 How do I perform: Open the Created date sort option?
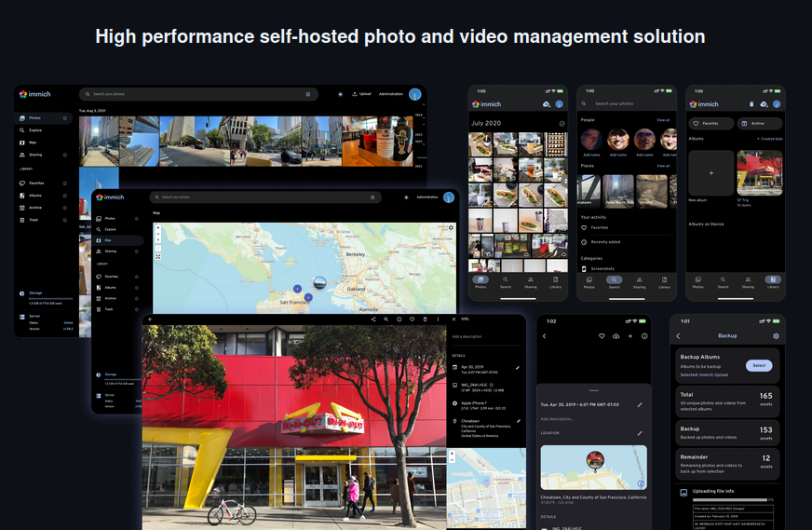click(x=769, y=139)
